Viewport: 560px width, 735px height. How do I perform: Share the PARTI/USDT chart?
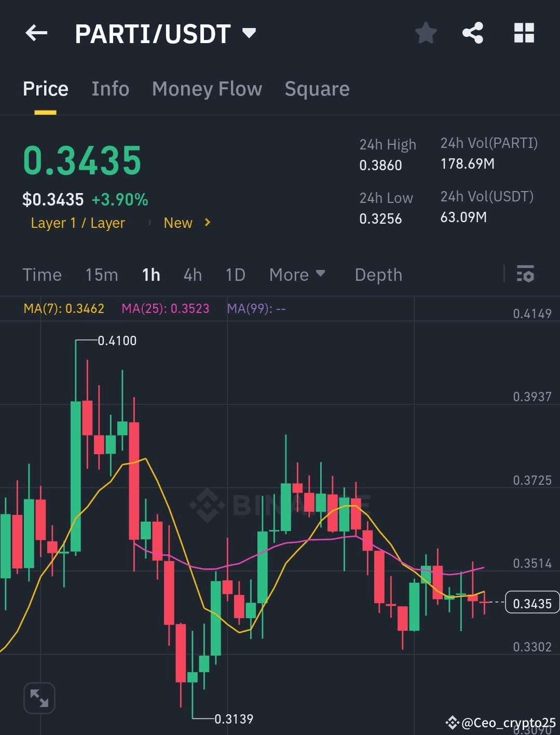473,32
